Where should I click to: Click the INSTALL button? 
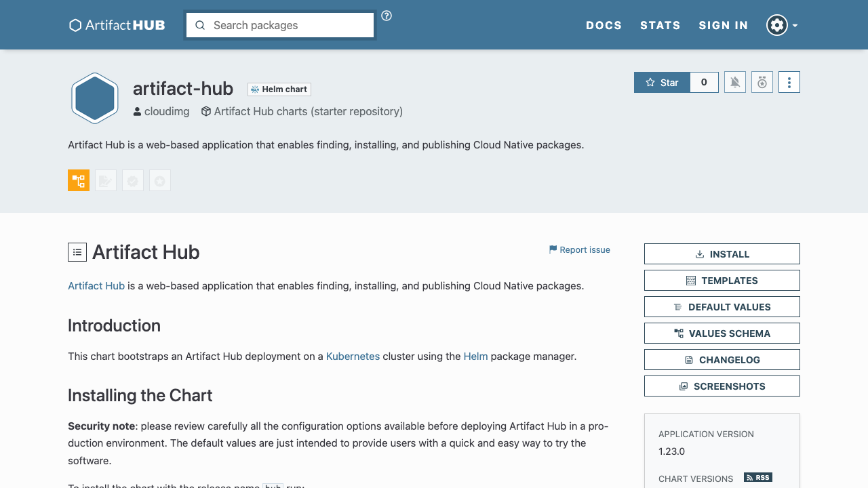[x=722, y=254]
